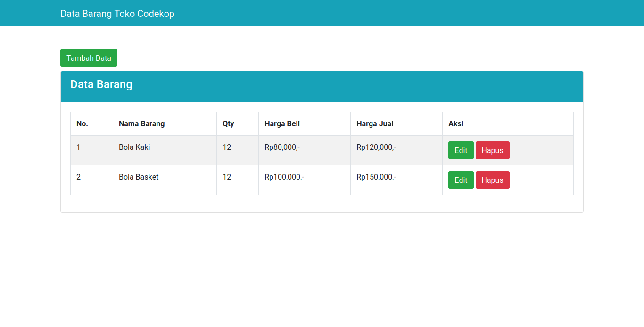
Task: Click the Tambah Data button
Action: click(x=89, y=58)
